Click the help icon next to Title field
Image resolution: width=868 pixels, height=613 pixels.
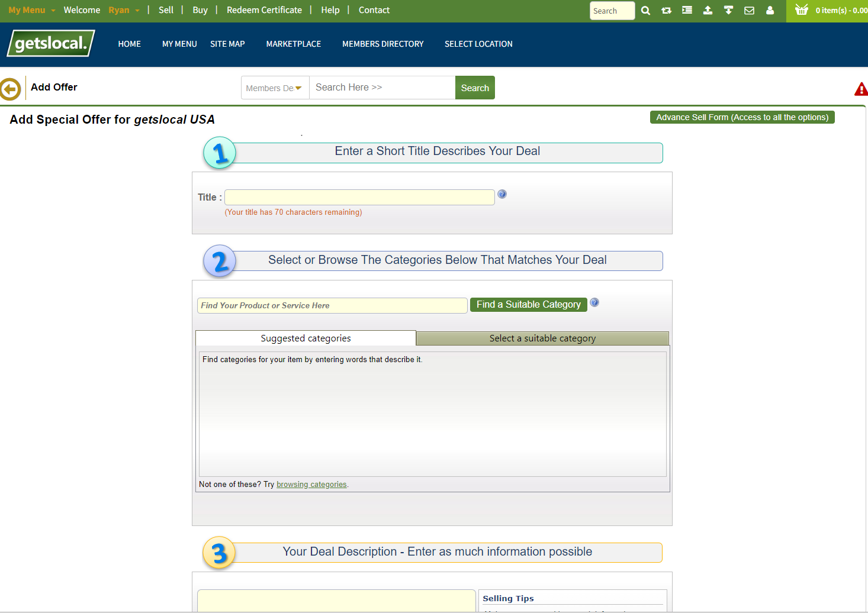(x=502, y=194)
